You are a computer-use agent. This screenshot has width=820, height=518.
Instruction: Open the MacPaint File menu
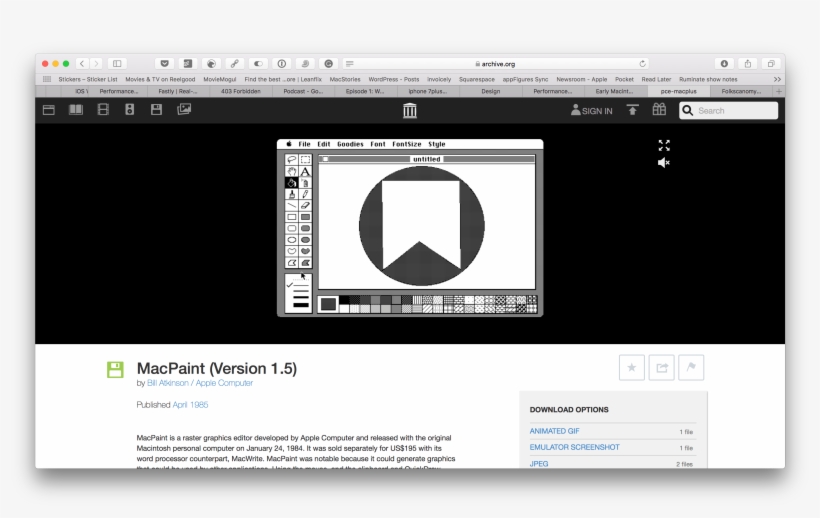[x=304, y=144]
